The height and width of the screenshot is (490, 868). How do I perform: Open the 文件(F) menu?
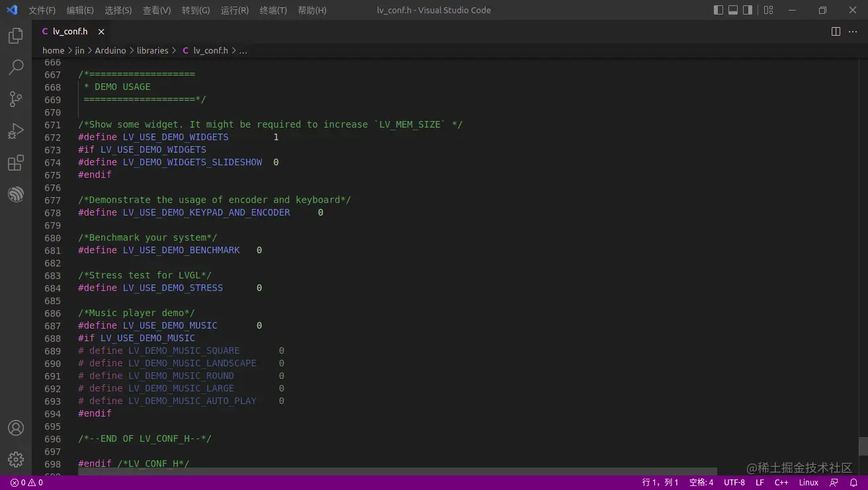click(42, 11)
